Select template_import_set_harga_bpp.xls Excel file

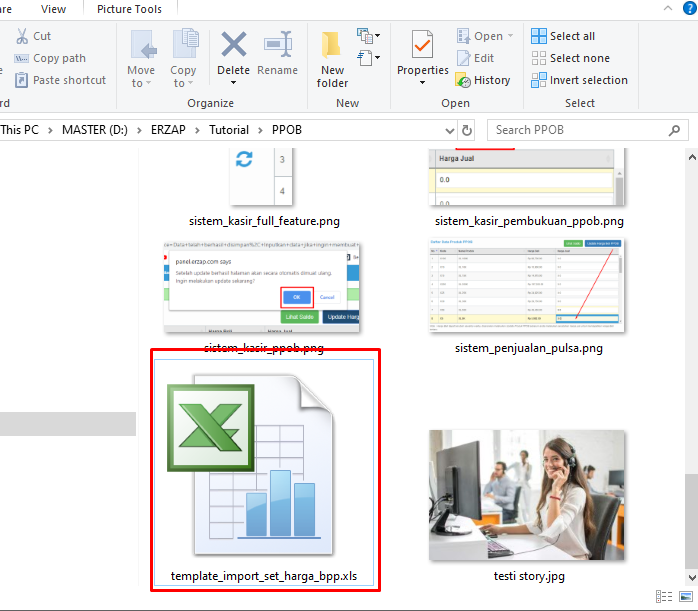264,472
